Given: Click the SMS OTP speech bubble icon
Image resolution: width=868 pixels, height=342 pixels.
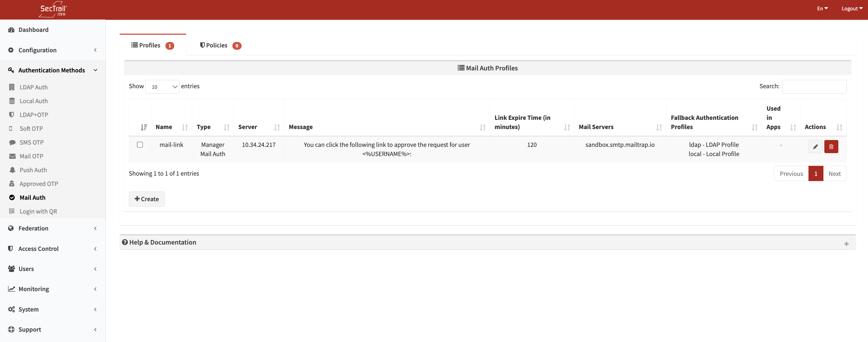Looking at the screenshot, I should (x=12, y=142).
